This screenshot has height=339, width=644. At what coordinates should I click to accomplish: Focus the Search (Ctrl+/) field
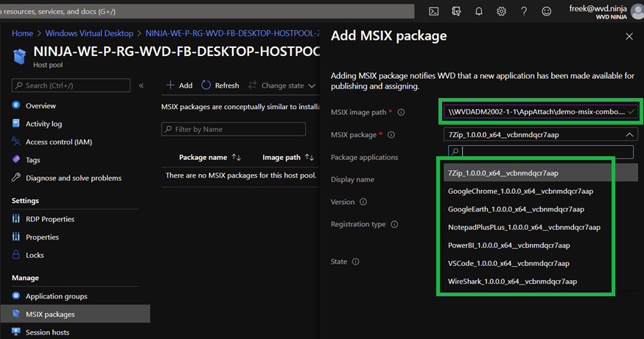(71, 85)
